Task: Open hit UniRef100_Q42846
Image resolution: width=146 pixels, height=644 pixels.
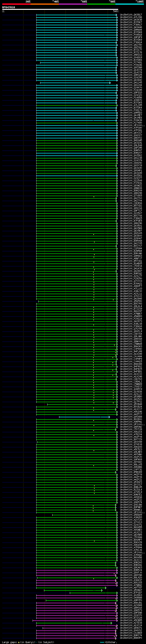Action: click(131, 299)
